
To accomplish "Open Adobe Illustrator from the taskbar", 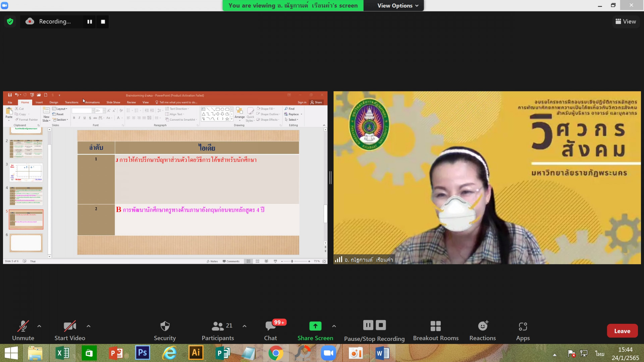I will coord(196,353).
